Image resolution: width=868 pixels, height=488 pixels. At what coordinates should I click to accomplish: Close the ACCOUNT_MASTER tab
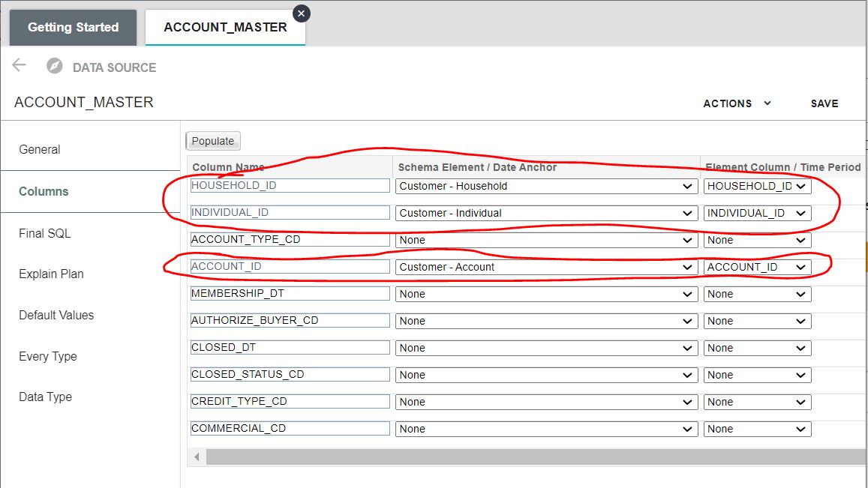(301, 13)
